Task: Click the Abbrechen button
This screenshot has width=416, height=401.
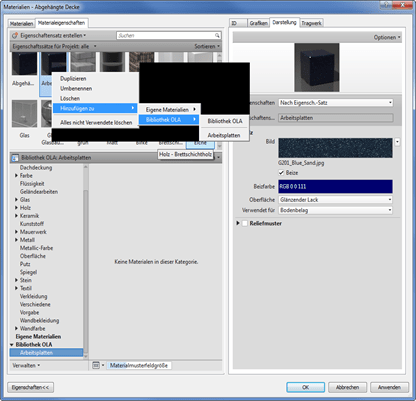Action: click(347, 387)
